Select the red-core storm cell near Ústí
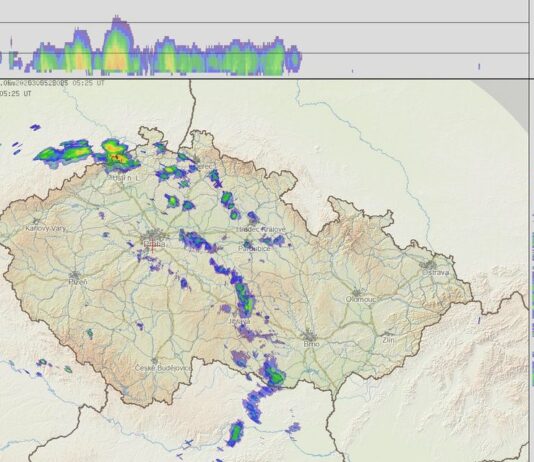This screenshot has height=462, width=534. click(116, 156)
